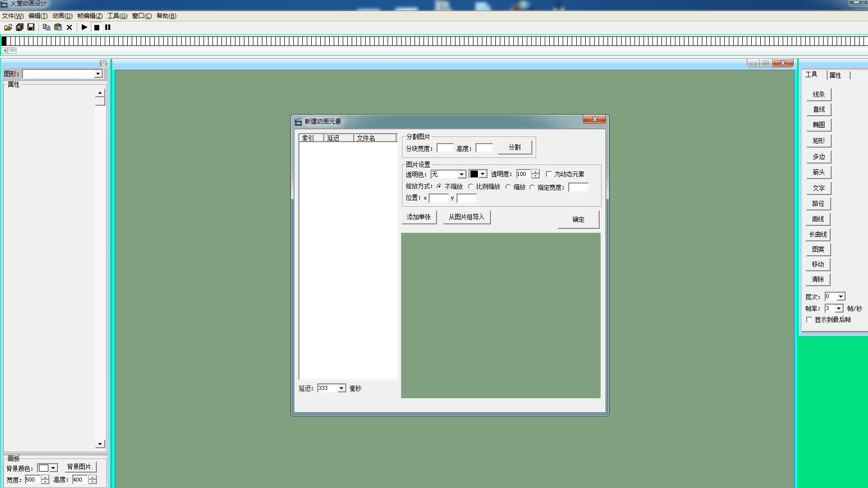
Task: Select the 路径 path tool
Action: pos(818,203)
